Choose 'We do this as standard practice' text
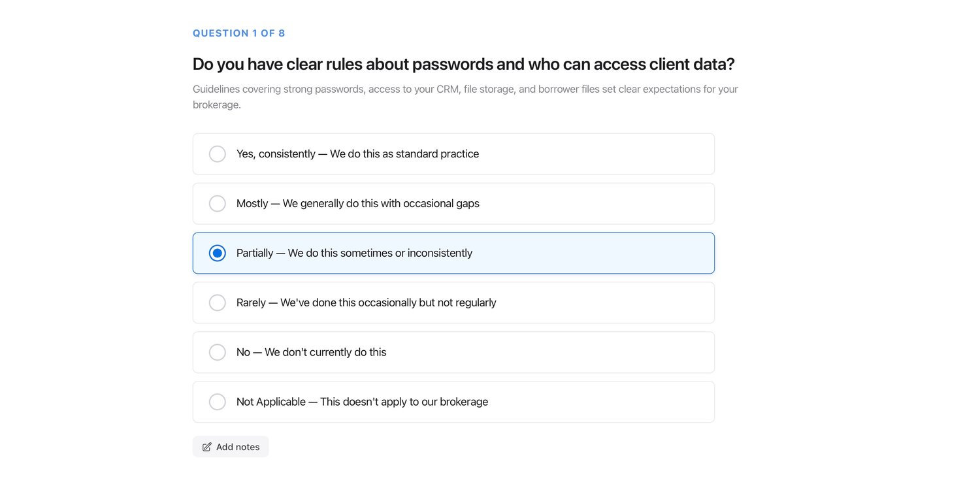980x488 pixels. click(404, 154)
